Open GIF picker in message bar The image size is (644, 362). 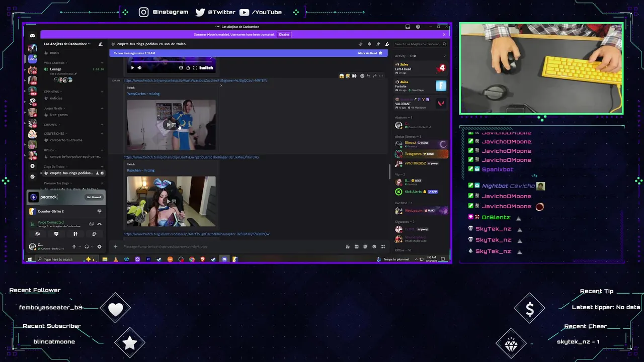click(356, 246)
